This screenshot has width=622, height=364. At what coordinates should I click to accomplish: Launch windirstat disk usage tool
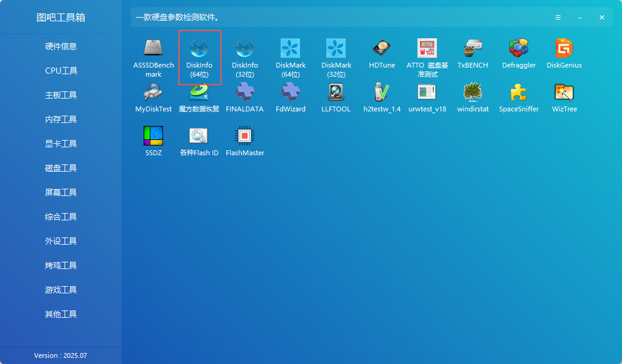(473, 97)
